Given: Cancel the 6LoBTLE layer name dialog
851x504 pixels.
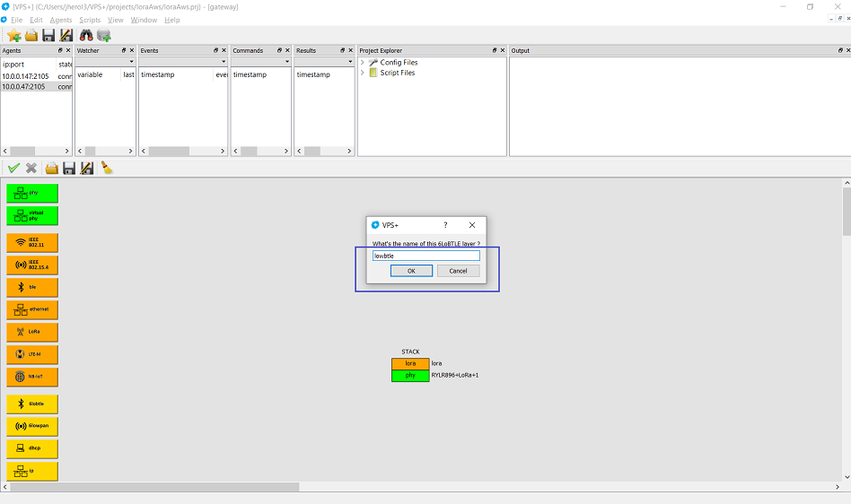Looking at the screenshot, I should point(458,271).
